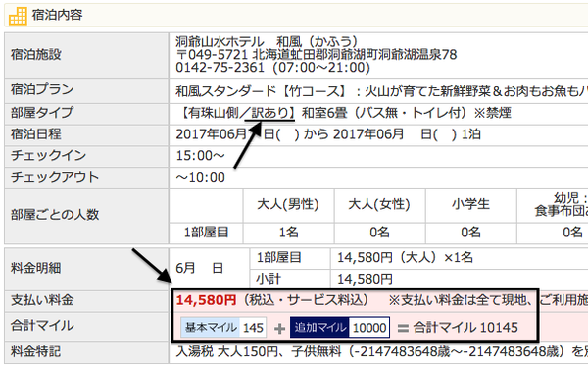Select the チェックアウト row label
Viewport: 588px width, 366px height.
point(55,177)
